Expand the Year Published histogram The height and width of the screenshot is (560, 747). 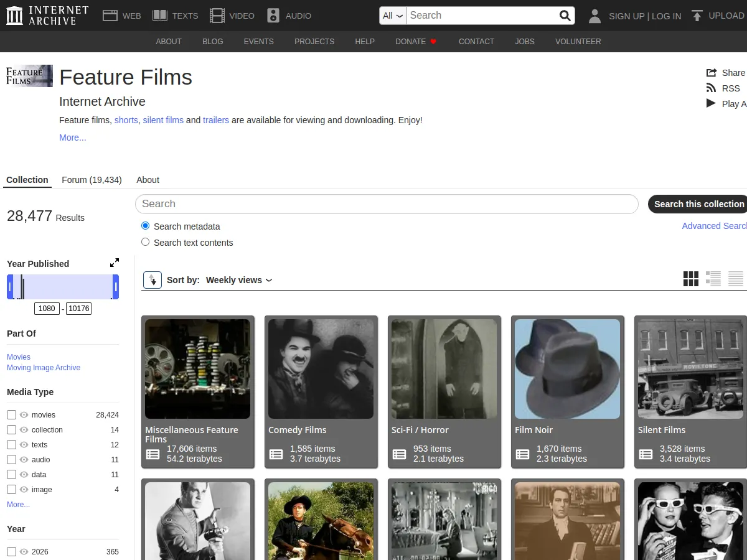tap(115, 263)
